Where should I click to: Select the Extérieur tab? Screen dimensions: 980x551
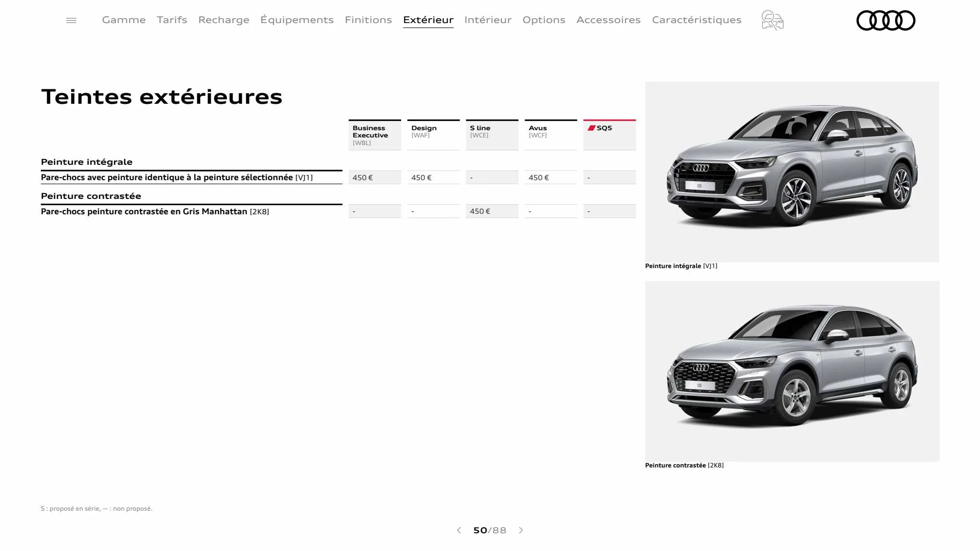pos(428,20)
